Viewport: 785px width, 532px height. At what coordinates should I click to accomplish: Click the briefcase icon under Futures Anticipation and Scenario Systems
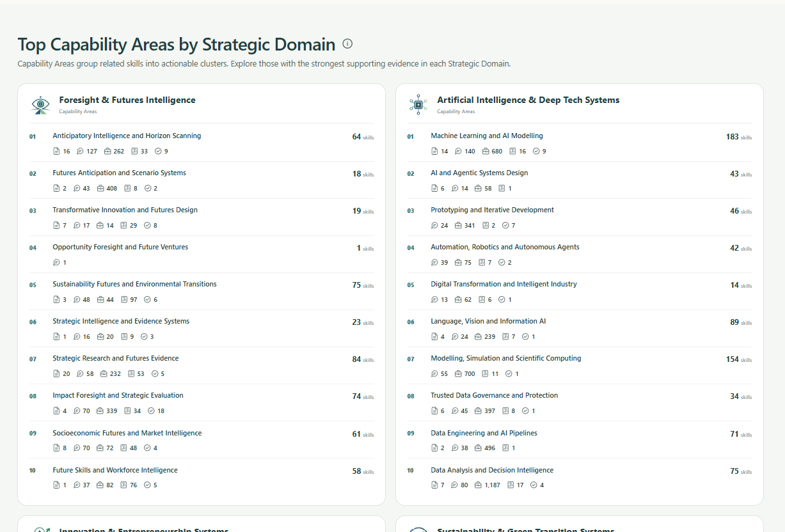100,189
